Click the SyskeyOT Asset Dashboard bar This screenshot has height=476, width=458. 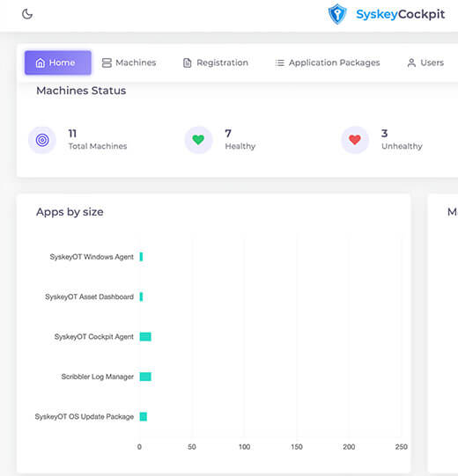(x=141, y=297)
